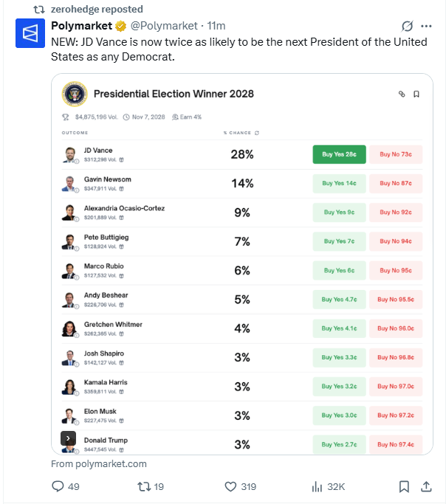446x504 pixels.
Task: Open the Polymarket profile avatar
Action: click(x=30, y=33)
